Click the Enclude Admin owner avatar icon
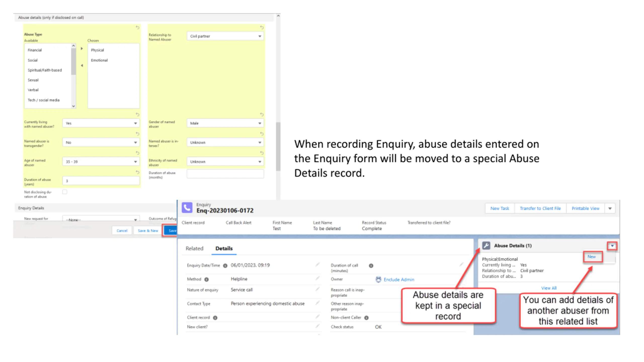This screenshot has height=362, width=644. point(378,279)
